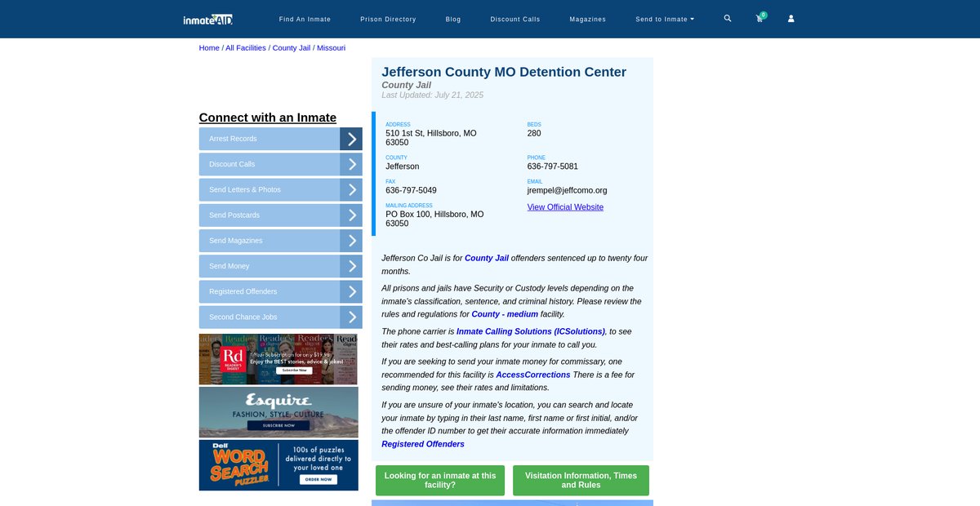The width and height of the screenshot is (980, 506).
Task: Click the beds value 280
Action: pos(534,133)
